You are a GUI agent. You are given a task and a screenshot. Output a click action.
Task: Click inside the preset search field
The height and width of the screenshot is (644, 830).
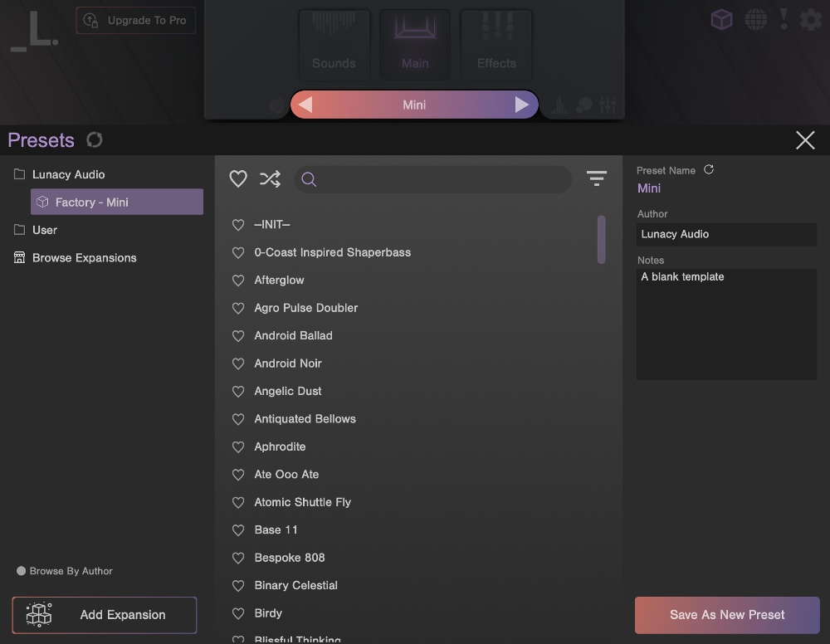[x=432, y=178]
